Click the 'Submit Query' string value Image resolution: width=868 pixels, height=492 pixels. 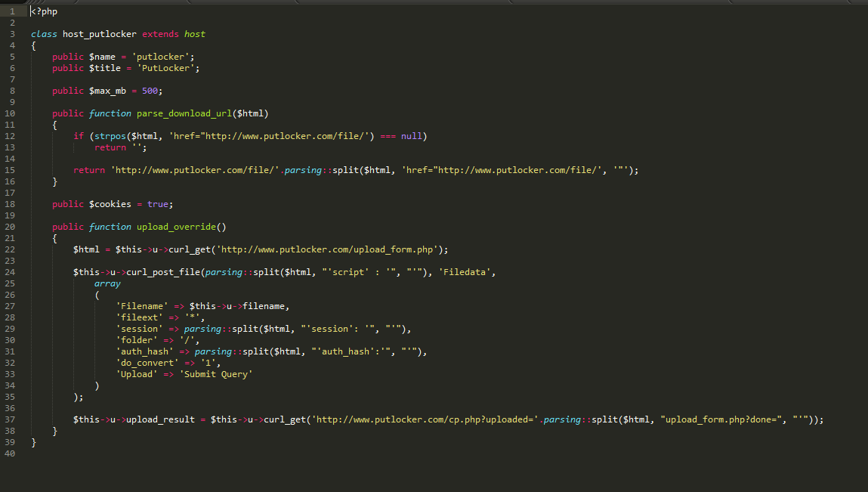(216, 375)
